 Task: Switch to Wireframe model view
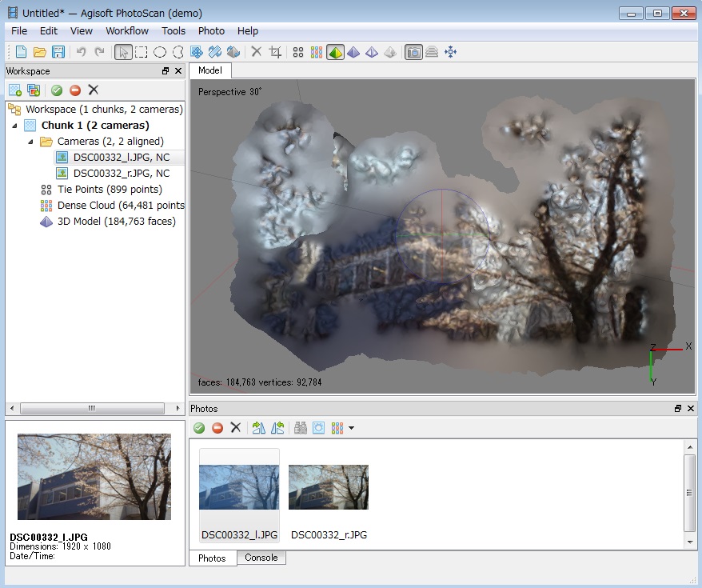pyautogui.click(x=372, y=52)
